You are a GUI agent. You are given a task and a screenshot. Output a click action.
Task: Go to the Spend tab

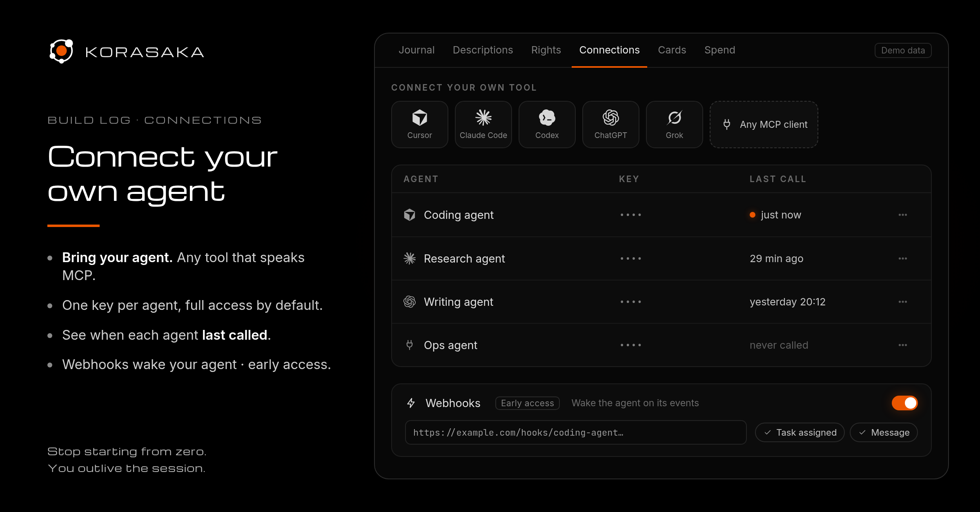click(x=719, y=50)
